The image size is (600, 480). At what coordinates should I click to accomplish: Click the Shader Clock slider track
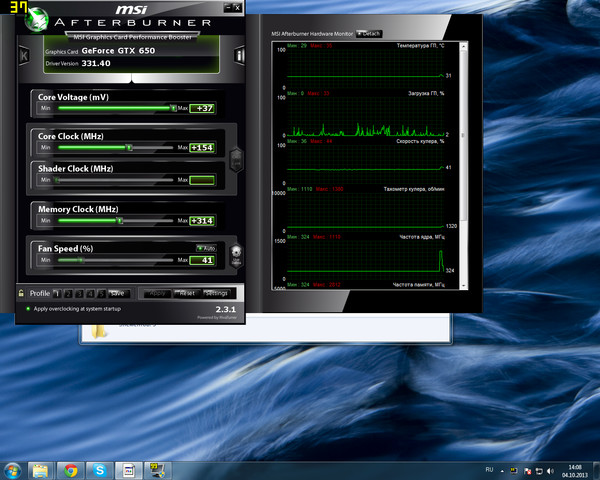tap(116, 180)
